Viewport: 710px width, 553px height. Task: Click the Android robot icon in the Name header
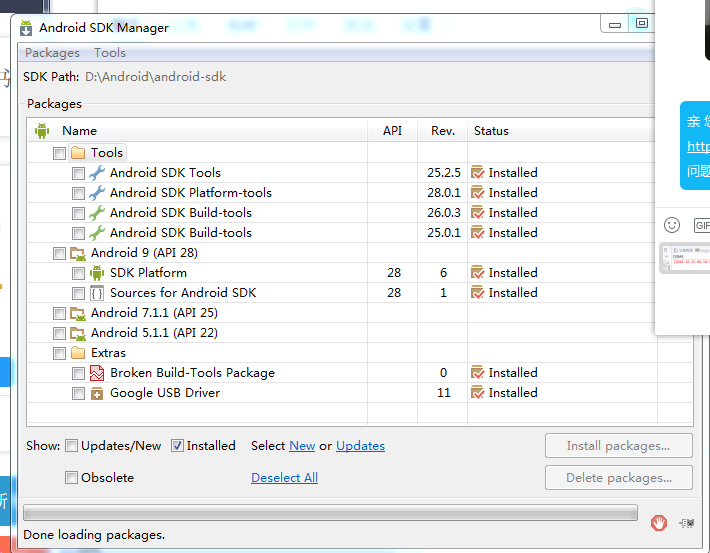(x=42, y=131)
